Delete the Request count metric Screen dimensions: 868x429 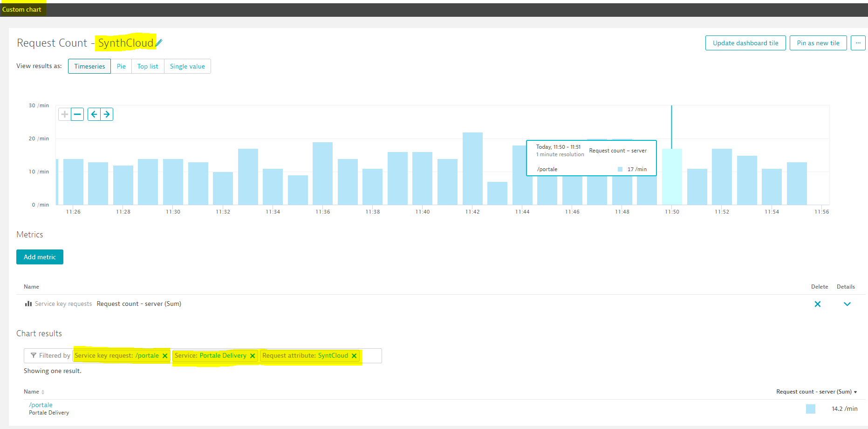817,304
